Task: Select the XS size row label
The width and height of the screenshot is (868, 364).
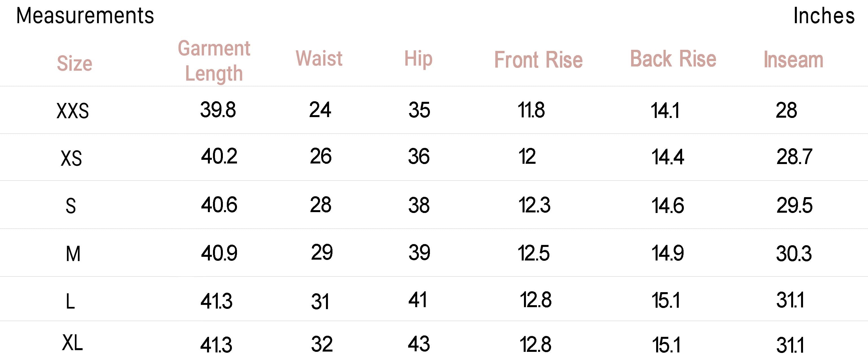Action: 71,158
